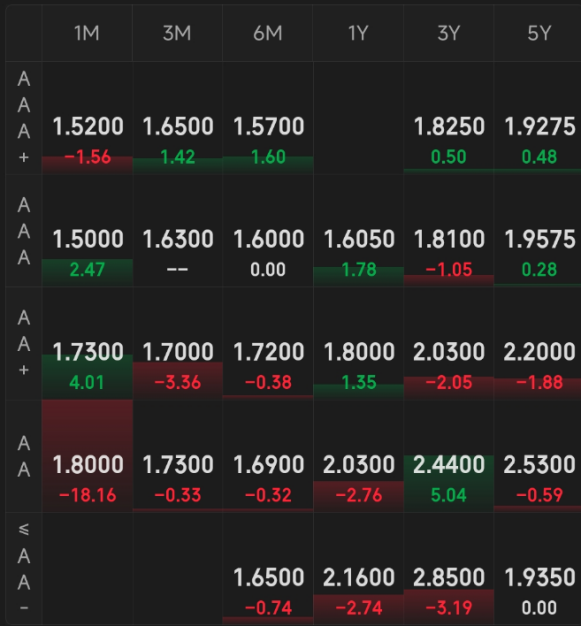Click the AAA 3M cell with dashes
The height and width of the screenshot is (626, 581).
177,231
